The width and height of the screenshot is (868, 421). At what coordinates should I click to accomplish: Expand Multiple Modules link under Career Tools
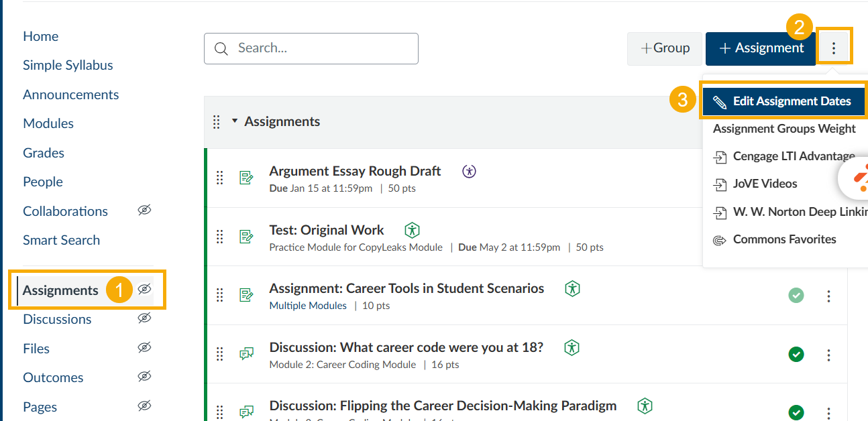pyautogui.click(x=308, y=306)
